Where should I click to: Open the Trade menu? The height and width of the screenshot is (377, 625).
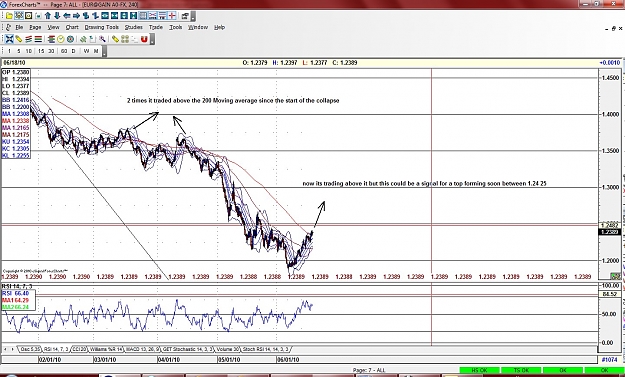(x=156, y=27)
